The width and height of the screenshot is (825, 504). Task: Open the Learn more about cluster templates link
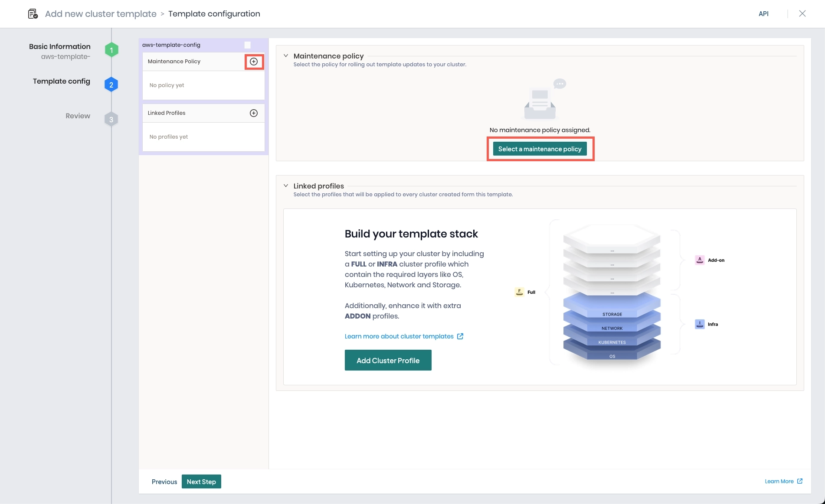(x=399, y=336)
